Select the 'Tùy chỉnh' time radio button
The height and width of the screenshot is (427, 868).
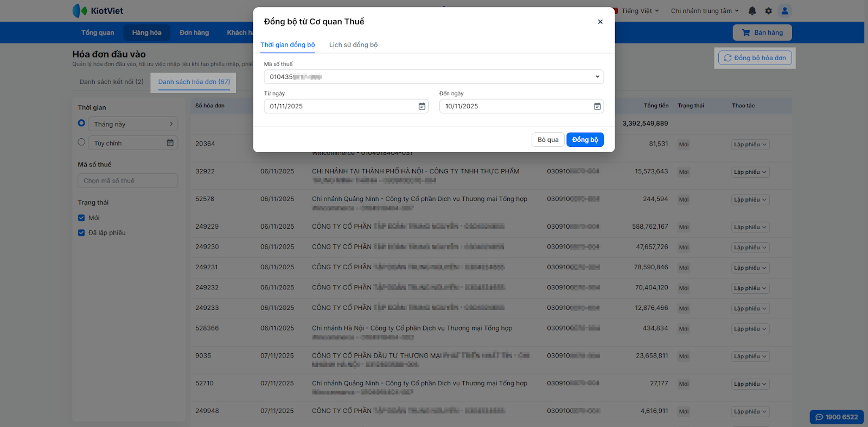[x=81, y=142]
